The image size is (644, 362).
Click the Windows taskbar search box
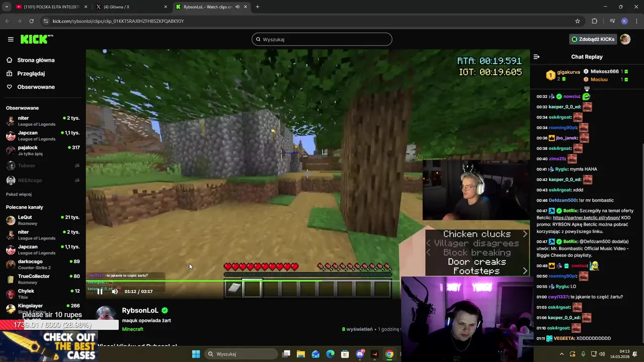[242, 354]
